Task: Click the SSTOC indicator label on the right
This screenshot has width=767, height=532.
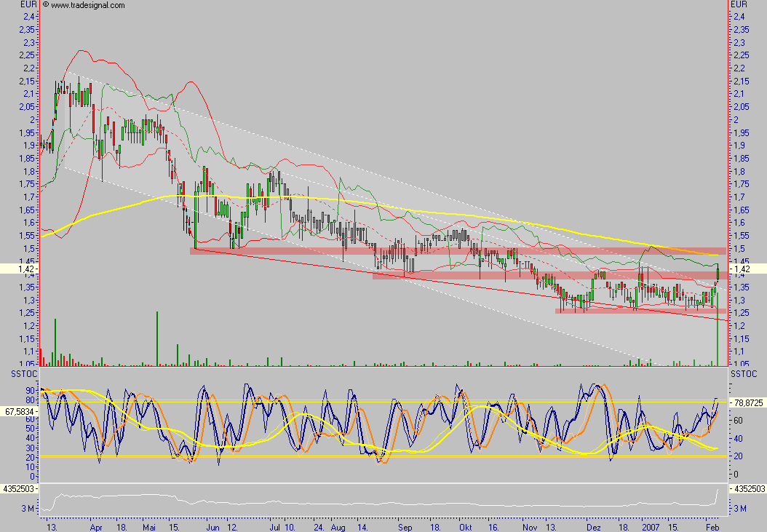Action: 744,374
